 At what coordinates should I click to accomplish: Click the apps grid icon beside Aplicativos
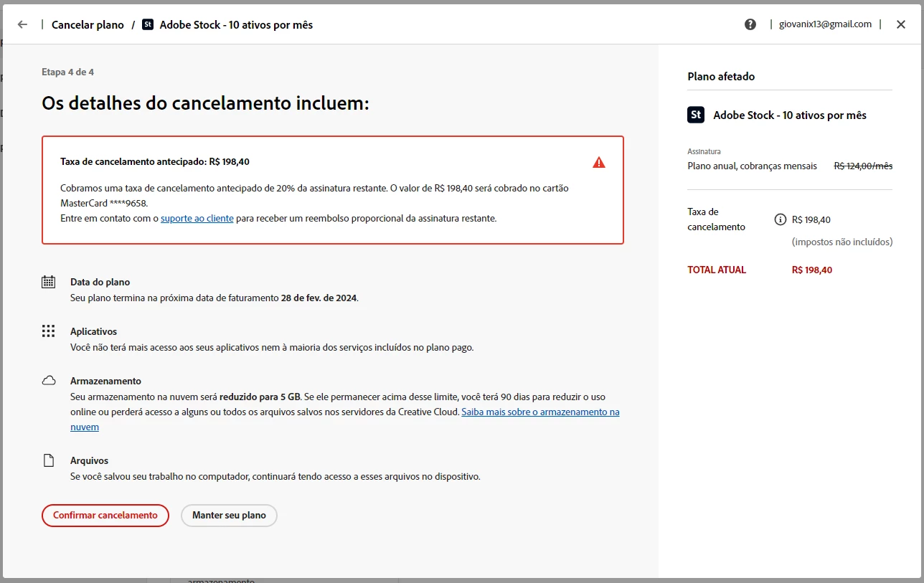pos(48,331)
